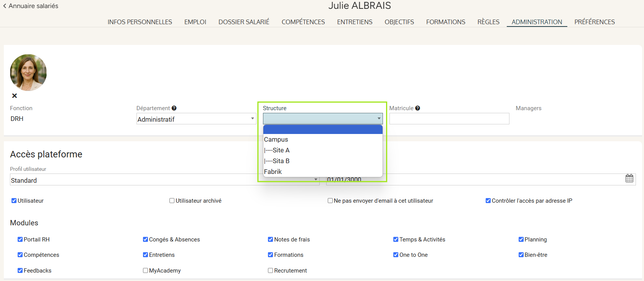
Task: Switch to the Compétences tab
Action: pos(303,22)
